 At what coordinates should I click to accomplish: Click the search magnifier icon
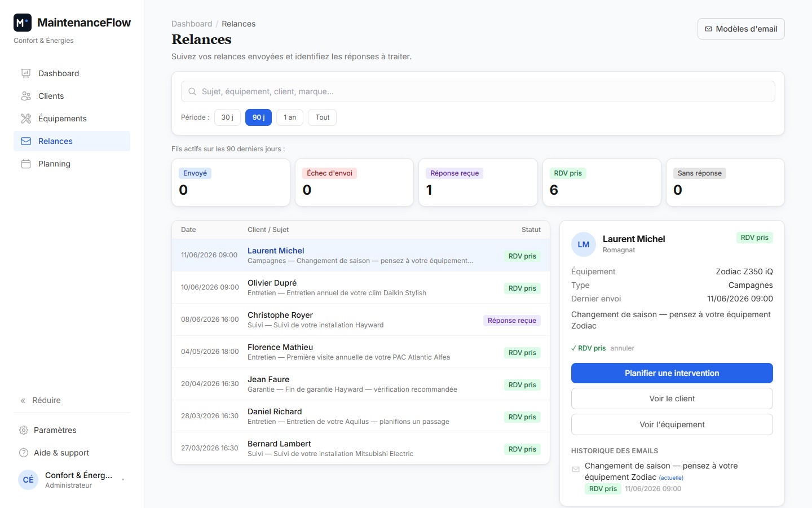192,91
